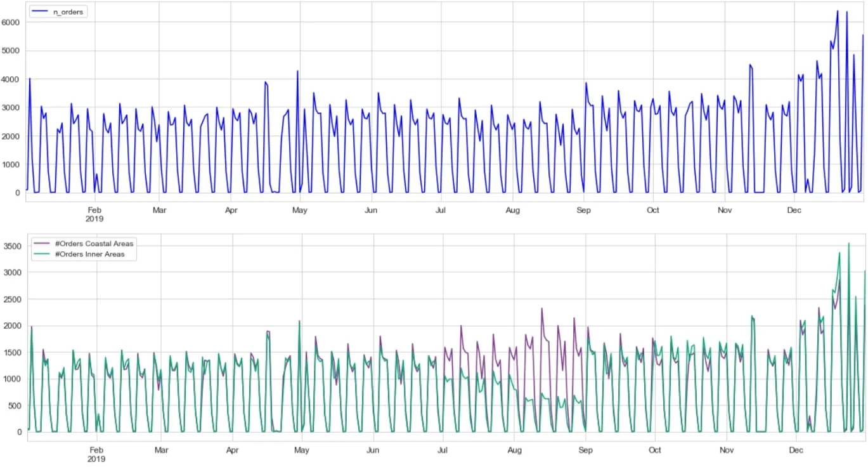Click the highest December peak on top chart
The width and height of the screenshot is (868, 467).
click(837, 10)
